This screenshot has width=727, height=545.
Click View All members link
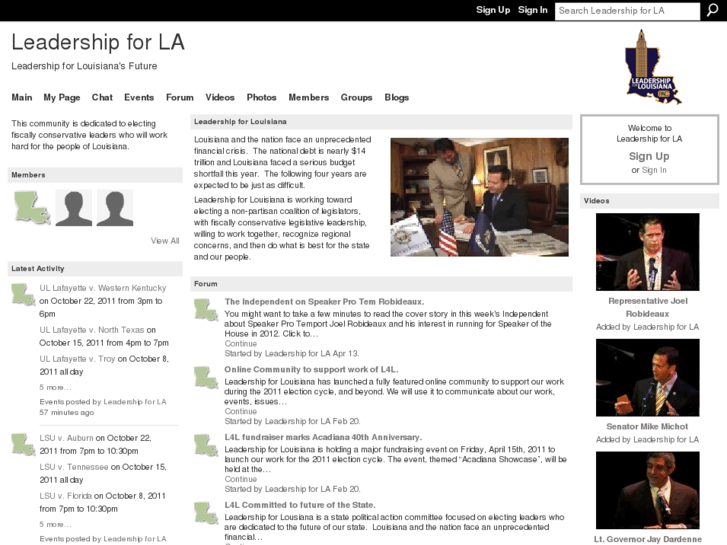coord(165,241)
